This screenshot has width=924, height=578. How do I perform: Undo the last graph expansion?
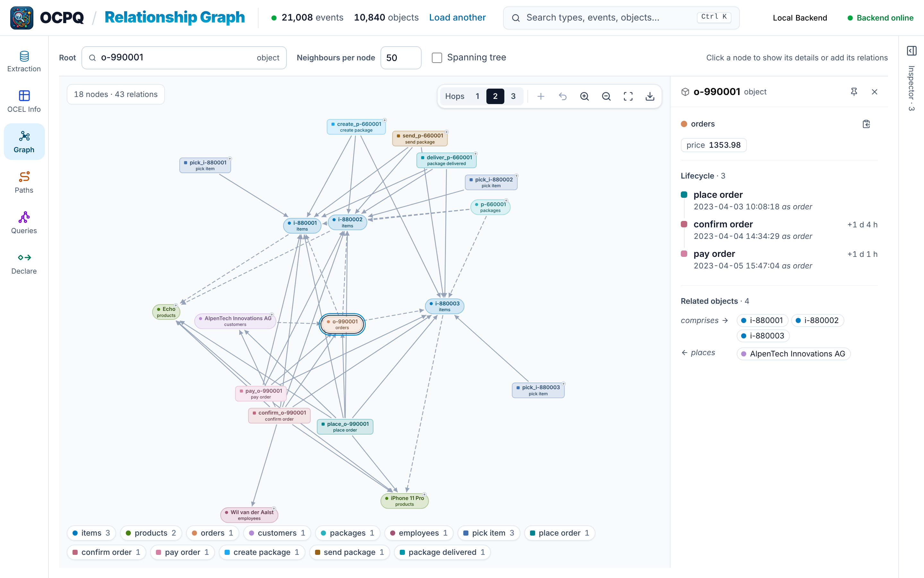(562, 96)
